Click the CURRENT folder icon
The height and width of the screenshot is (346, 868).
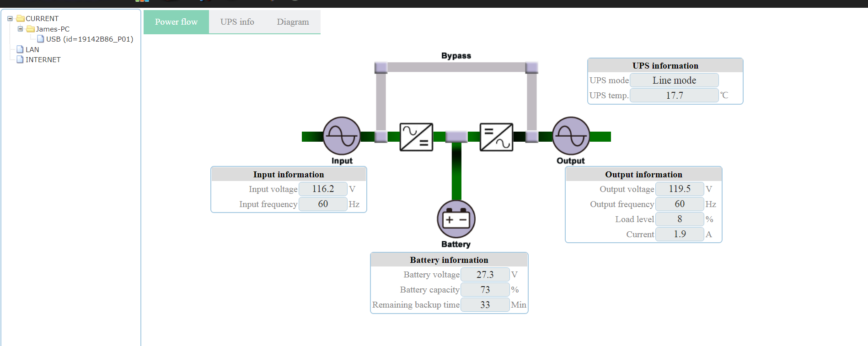click(x=21, y=19)
